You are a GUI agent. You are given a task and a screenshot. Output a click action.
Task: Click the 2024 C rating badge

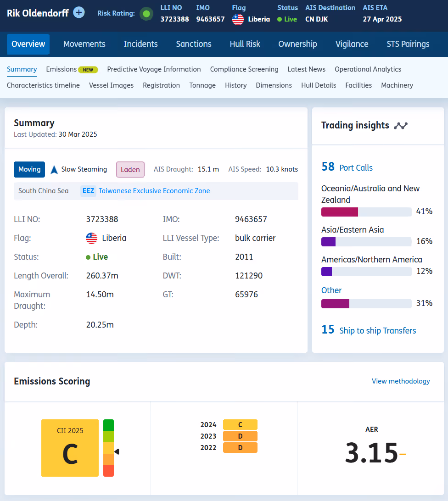pyautogui.click(x=240, y=425)
